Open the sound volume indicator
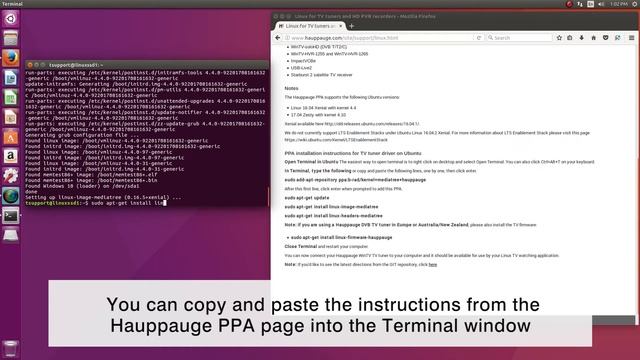The image size is (640, 360). (x=601, y=4)
